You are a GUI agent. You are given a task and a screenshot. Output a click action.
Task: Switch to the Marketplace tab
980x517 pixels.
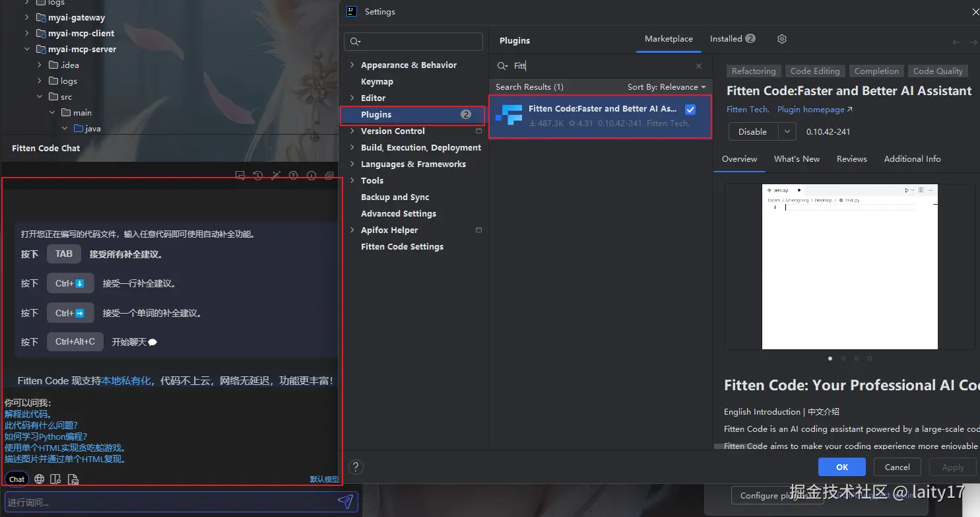pyautogui.click(x=669, y=39)
